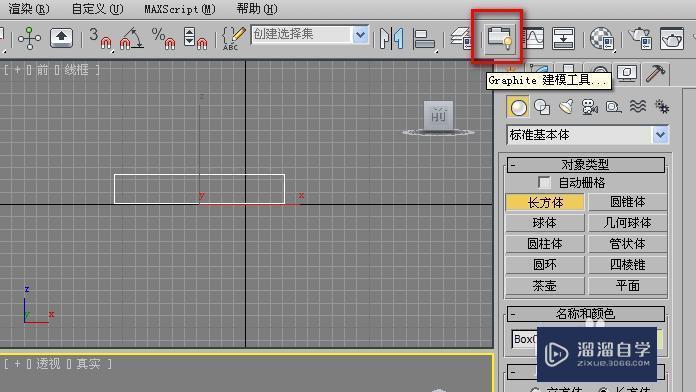Toggle the percent snap button
Image resolution: width=696 pixels, height=392 pixels.
click(163, 38)
